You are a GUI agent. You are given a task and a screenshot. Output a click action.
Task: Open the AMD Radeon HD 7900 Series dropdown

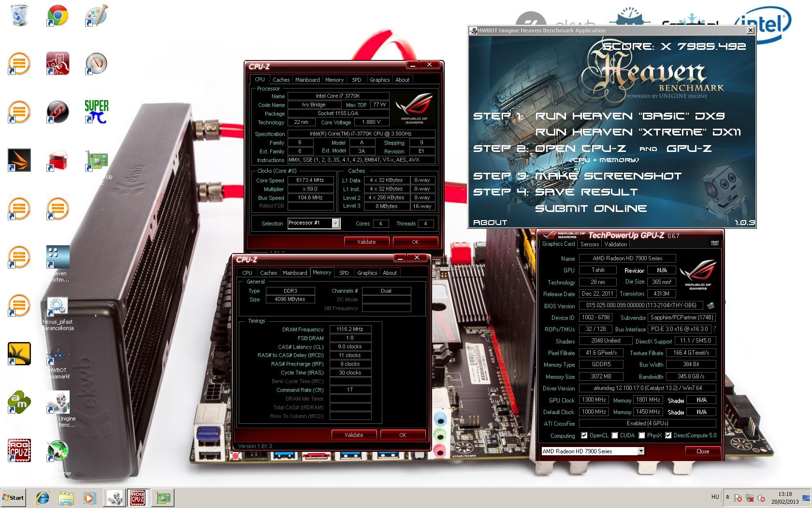[x=640, y=451]
